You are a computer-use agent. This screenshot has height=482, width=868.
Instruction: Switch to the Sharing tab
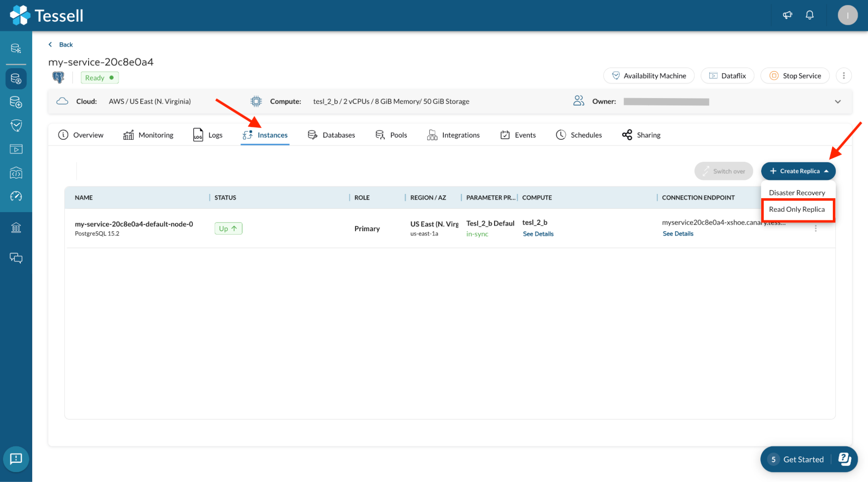[x=641, y=135]
